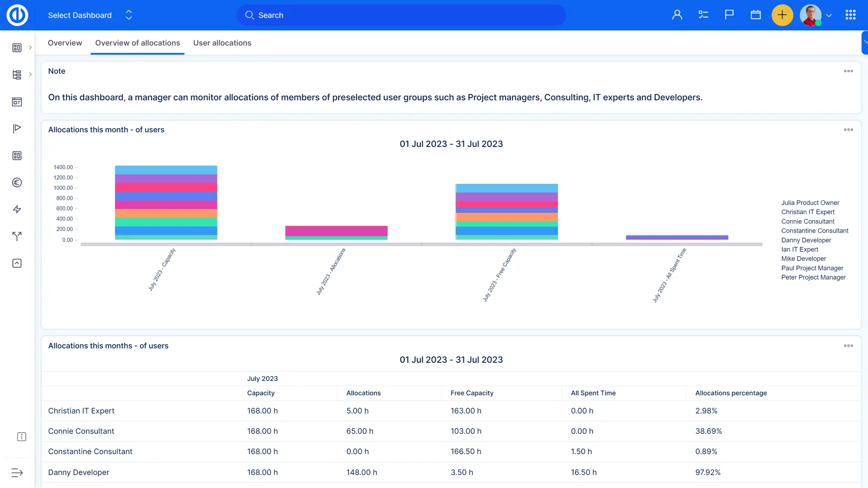Open the task checklist icon in header

[x=703, y=15]
